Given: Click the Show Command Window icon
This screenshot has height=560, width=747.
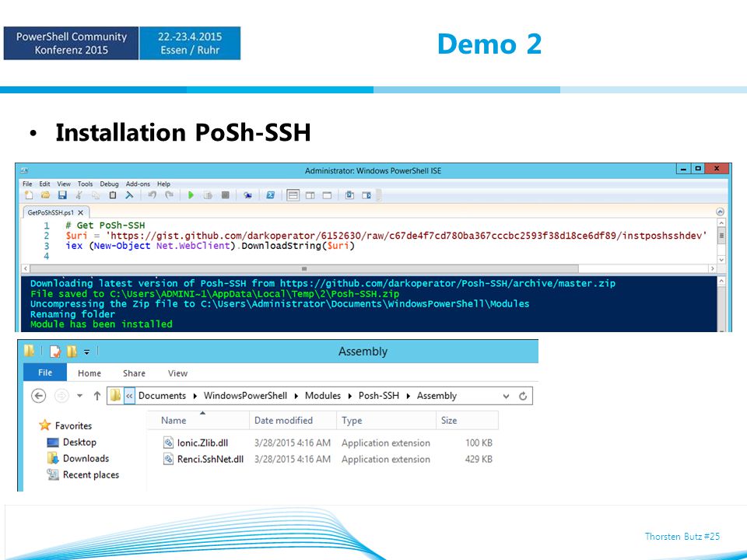Looking at the screenshot, I should (349, 195).
